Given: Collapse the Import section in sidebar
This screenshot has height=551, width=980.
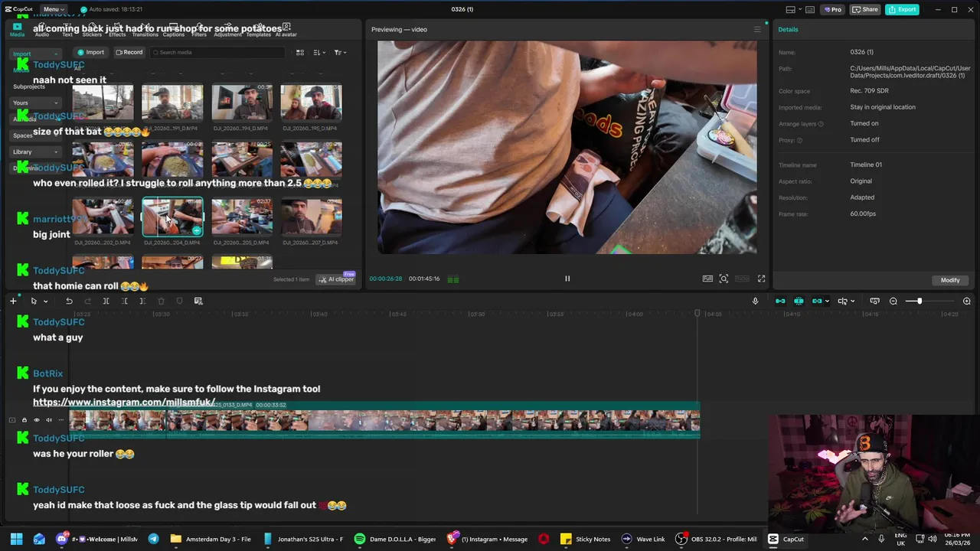Looking at the screenshot, I should [x=34, y=54].
